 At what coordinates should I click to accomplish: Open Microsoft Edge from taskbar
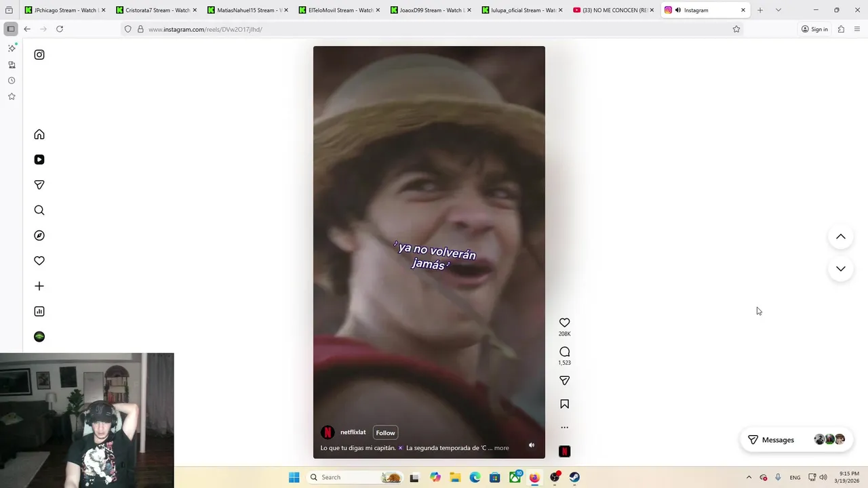tap(475, 477)
